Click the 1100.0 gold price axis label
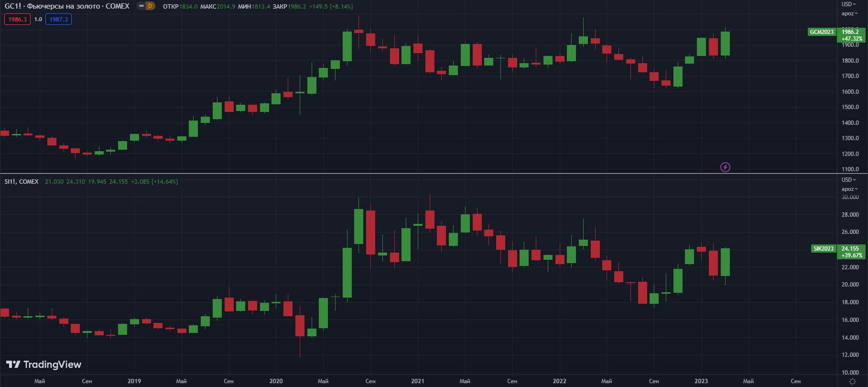The image size is (868, 387). pyautogui.click(x=850, y=169)
